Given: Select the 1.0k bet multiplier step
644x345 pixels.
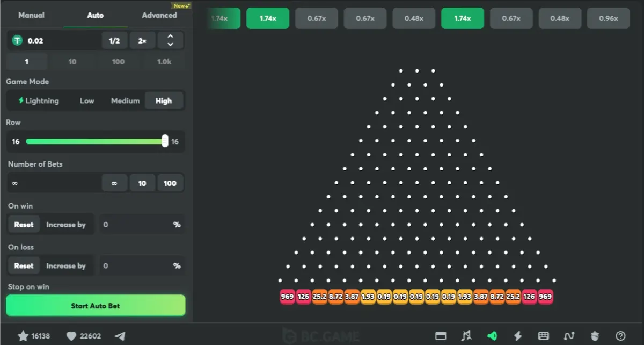Looking at the screenshot, I should [x=164, y=62].
